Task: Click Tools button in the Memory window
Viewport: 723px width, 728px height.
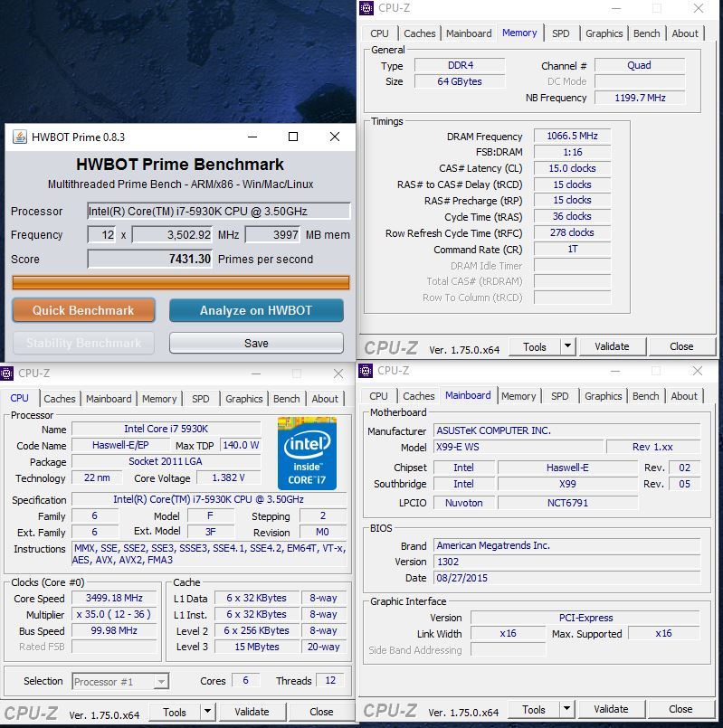Action: (535, 347)
